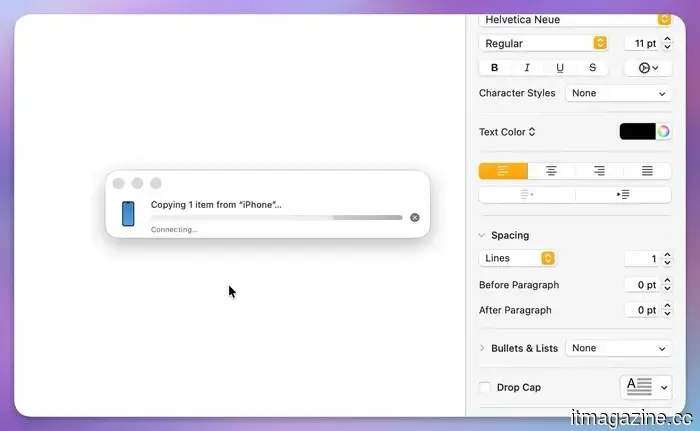
Task: Open Character Styles None dropdown
Action: [618, 93]
